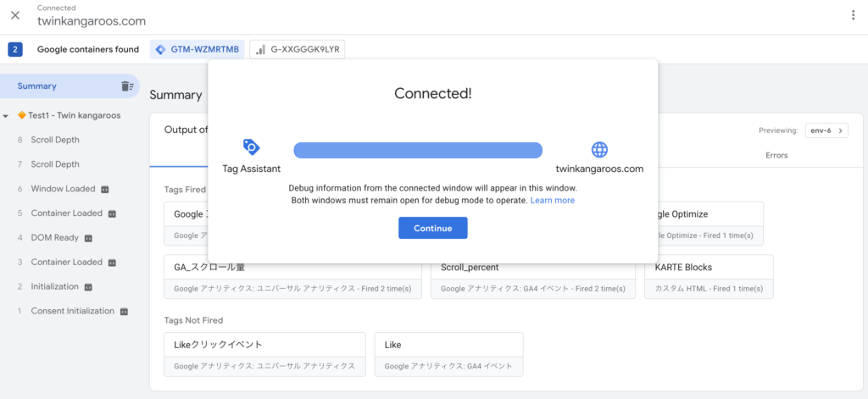Click the code icon beside Initialization

point(87,287)
